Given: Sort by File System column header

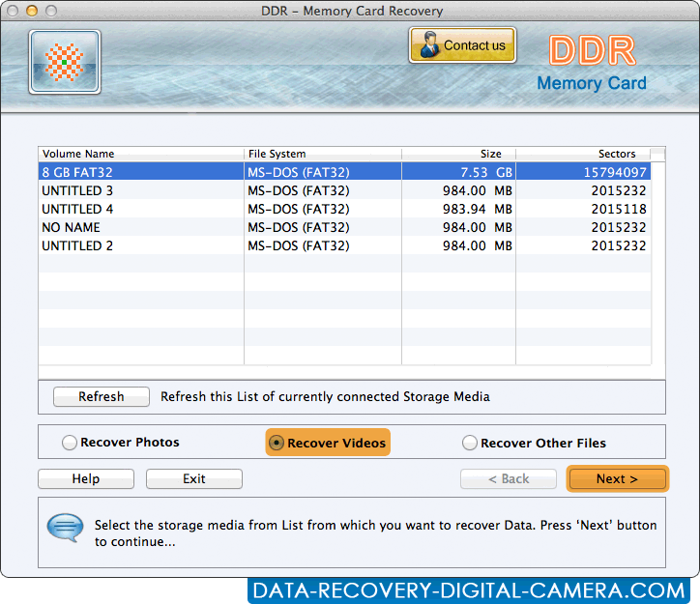Looking at the screenshot, I should pos(323,154).
